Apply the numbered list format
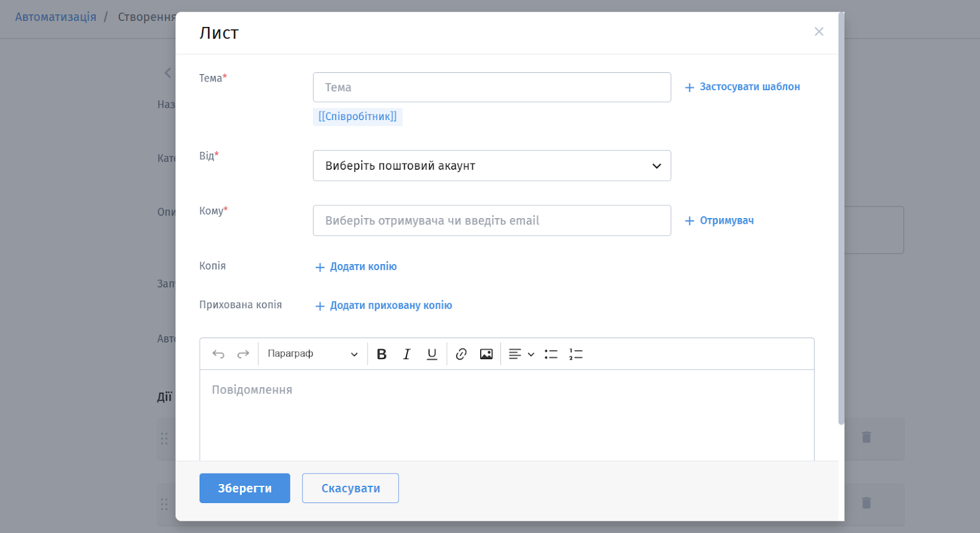 576,354
